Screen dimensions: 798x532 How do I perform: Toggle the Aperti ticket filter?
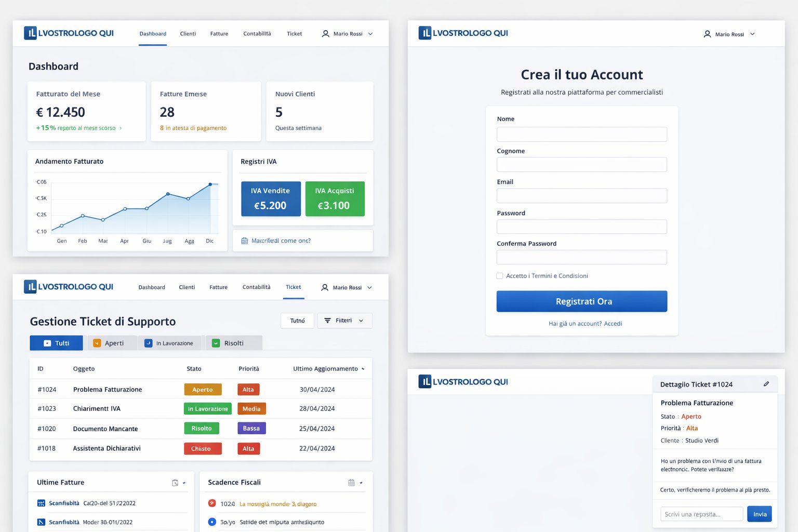click(111, 343)
